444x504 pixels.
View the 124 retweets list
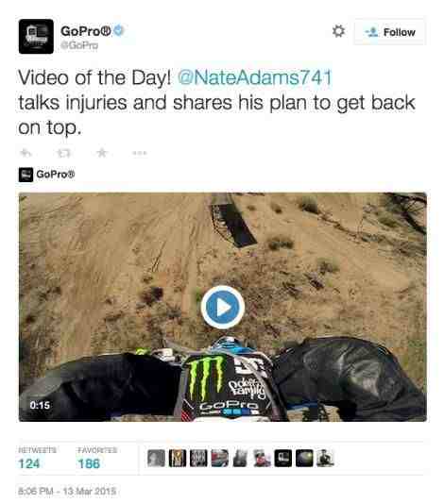29,463
